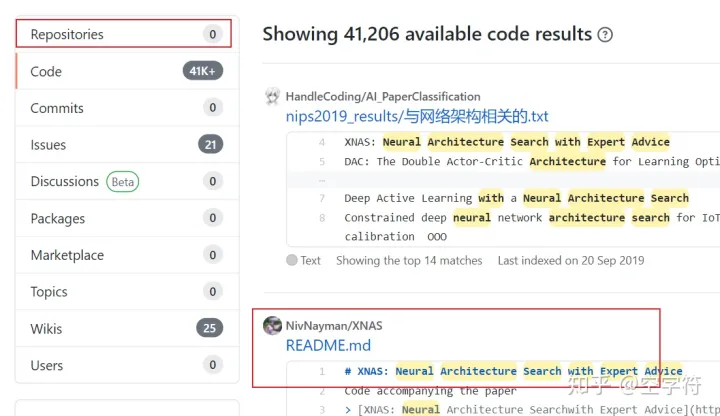Open Marketplace results
This screenshot has height=416, width=720.
click(127, 255)
